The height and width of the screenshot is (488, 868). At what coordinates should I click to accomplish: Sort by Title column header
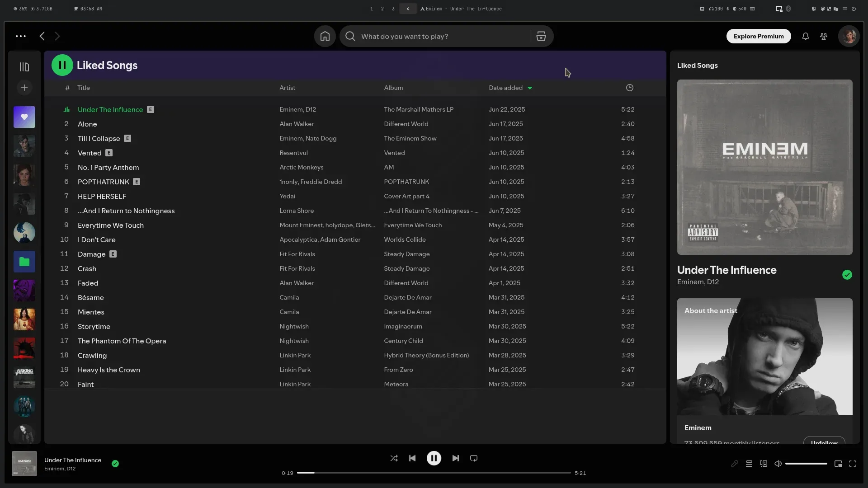click(84, 88)
